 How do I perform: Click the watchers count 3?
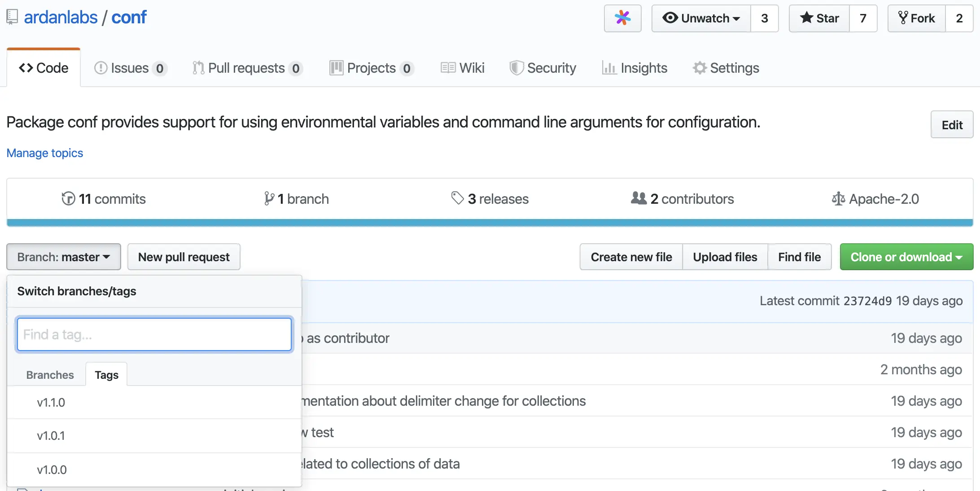coord(765,18)
